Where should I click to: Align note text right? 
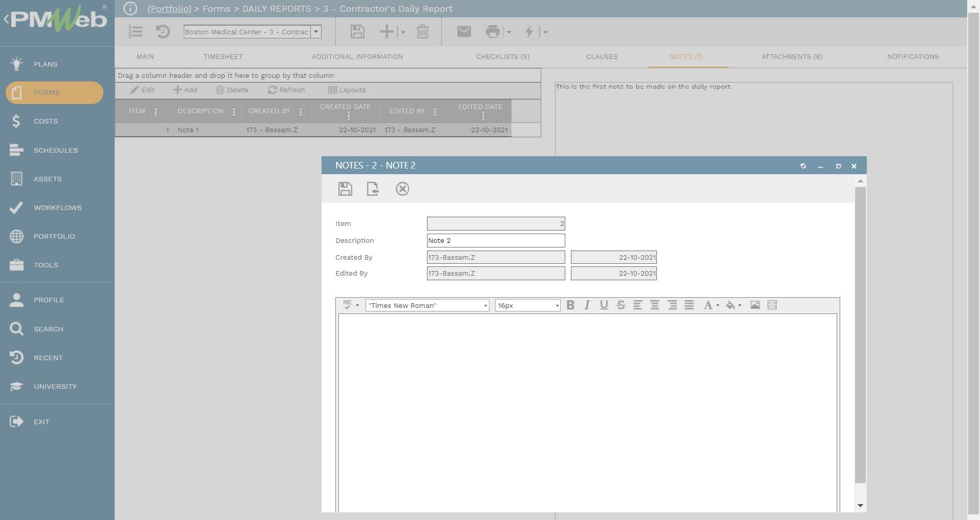[672, 305]
